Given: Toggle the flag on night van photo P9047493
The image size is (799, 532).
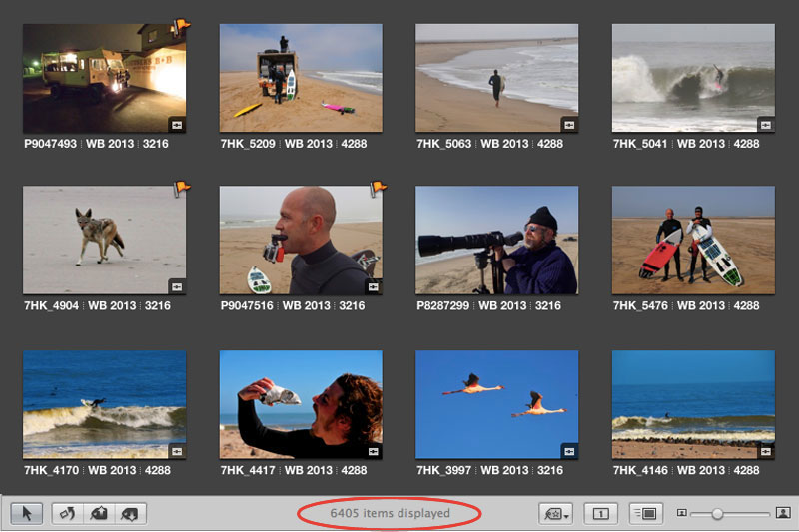Looking at the screenshot, I should pyautogui.click(x=181, y=25).
